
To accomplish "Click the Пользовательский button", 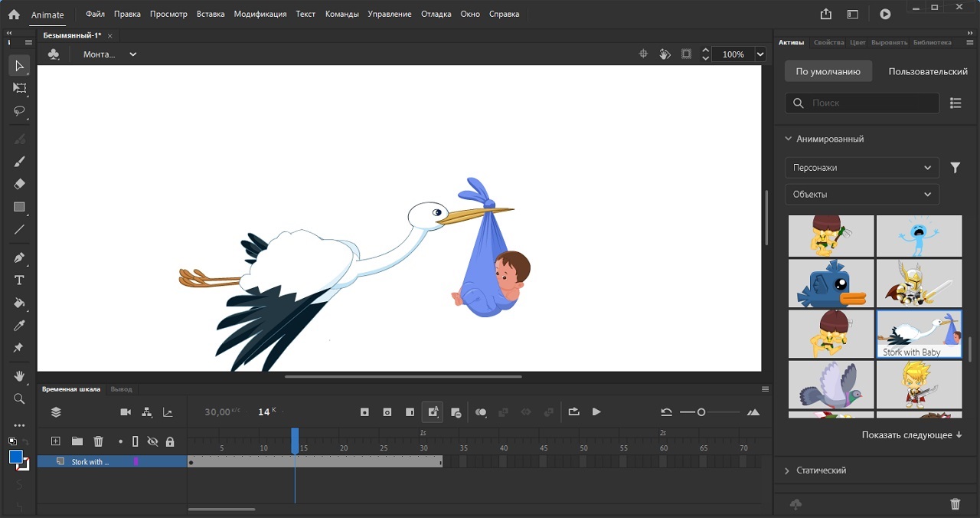I will 927,71.
